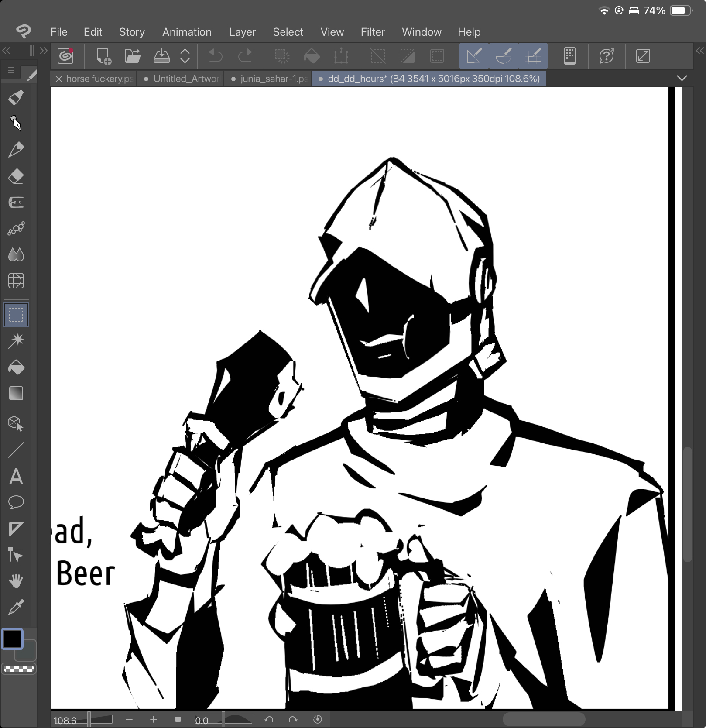Select the black main color swatch
This screenshot has width=706, height=728.
(x=12, y=639)
